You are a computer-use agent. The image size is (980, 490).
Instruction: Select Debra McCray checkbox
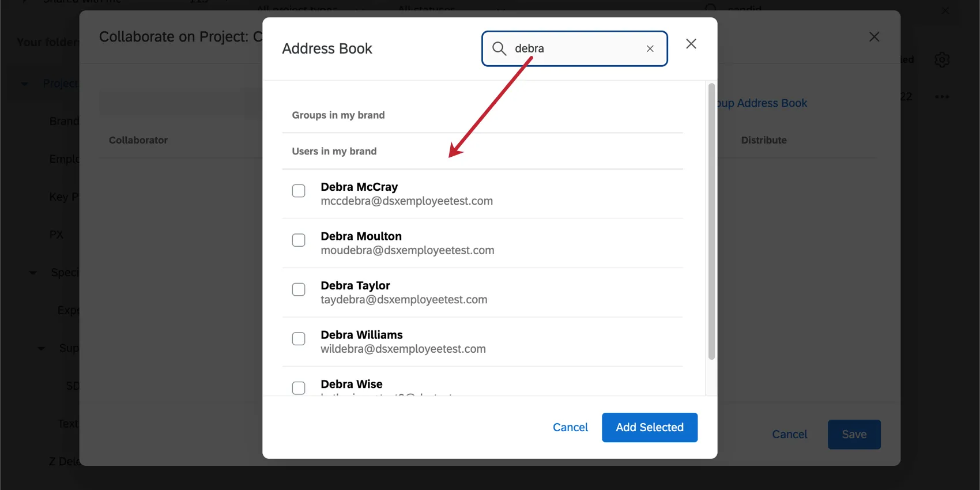tap(299, 191)
